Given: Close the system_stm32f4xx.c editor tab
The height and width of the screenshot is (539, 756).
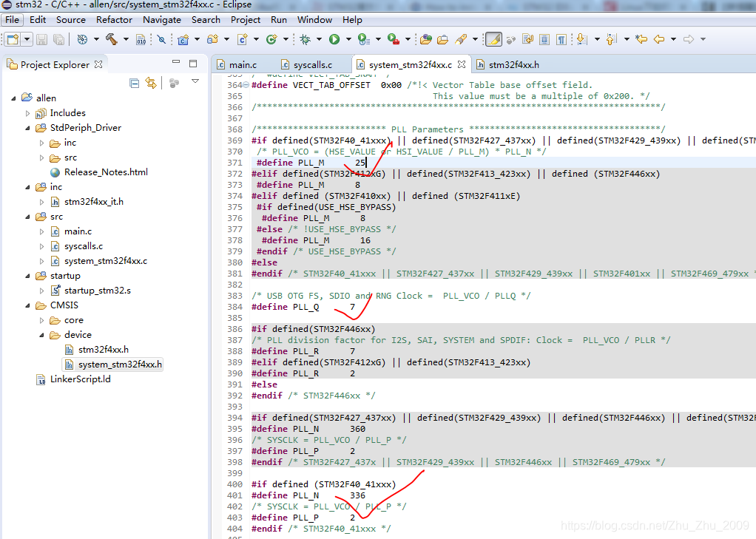Looking at the screenshot, I should click(x=462, y=64).
